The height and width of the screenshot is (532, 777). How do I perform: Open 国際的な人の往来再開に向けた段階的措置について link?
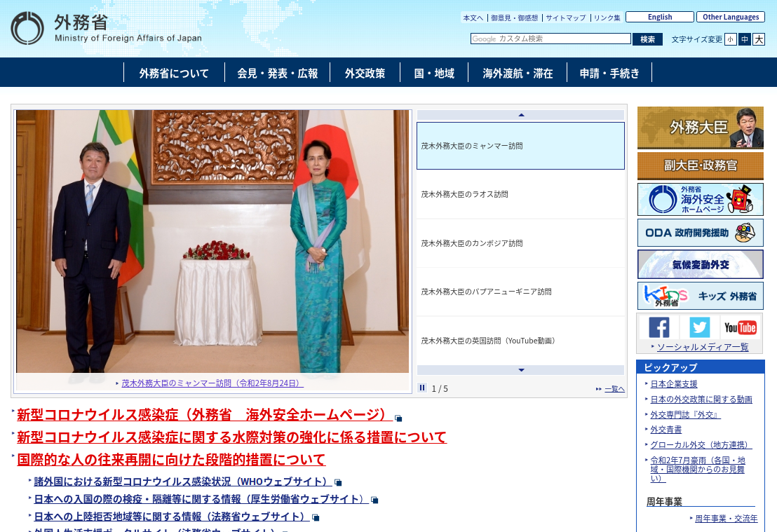click(171, 459)
